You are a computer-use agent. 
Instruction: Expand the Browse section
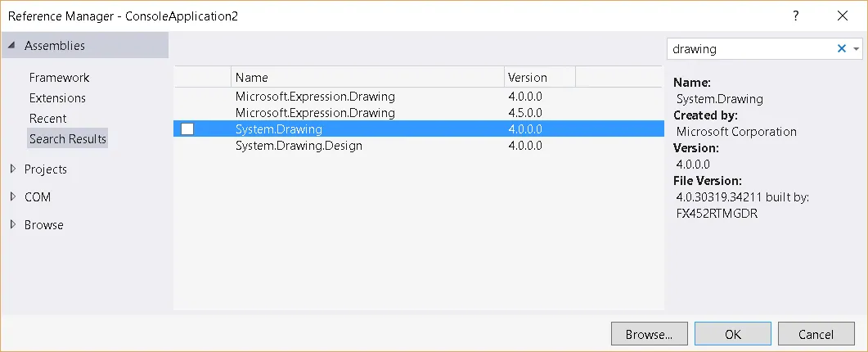click(x=12, y=225)
